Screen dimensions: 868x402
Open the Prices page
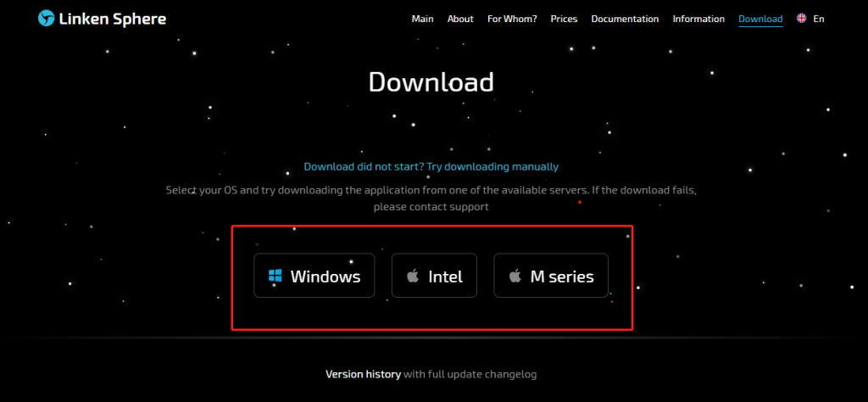[x=564, y=19]
